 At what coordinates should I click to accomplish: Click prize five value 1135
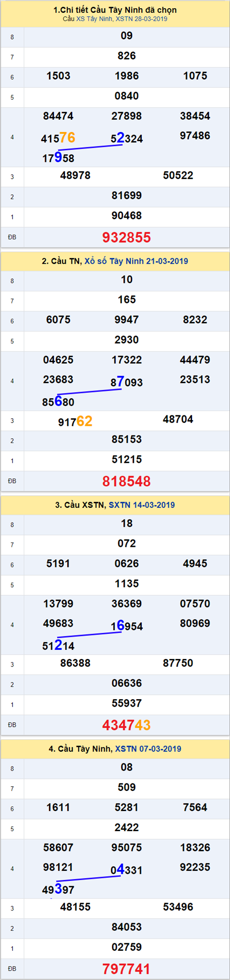coord(126,584)
